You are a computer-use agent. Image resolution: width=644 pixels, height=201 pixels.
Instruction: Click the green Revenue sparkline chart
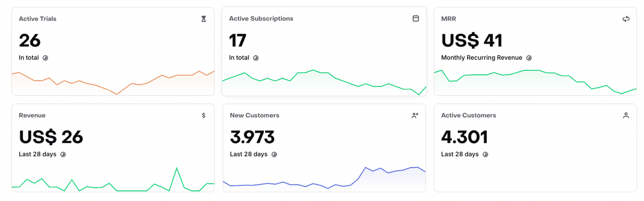point(113,180)
